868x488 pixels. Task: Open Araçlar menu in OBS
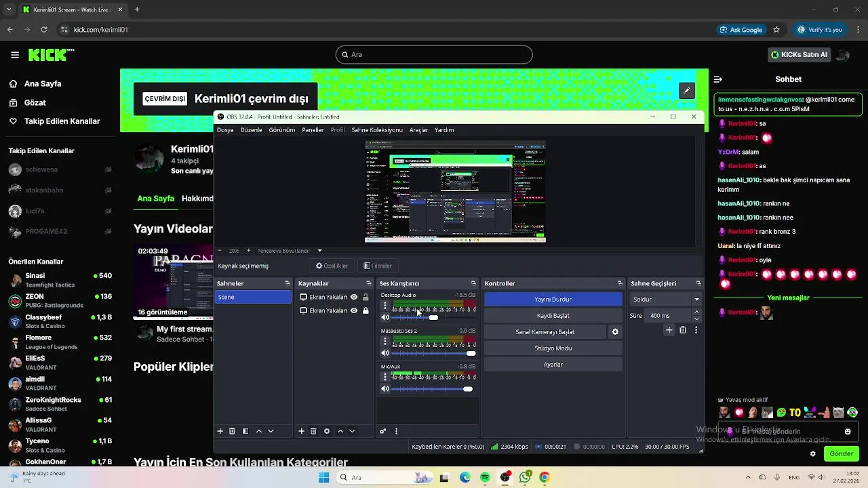pos(418,130)
